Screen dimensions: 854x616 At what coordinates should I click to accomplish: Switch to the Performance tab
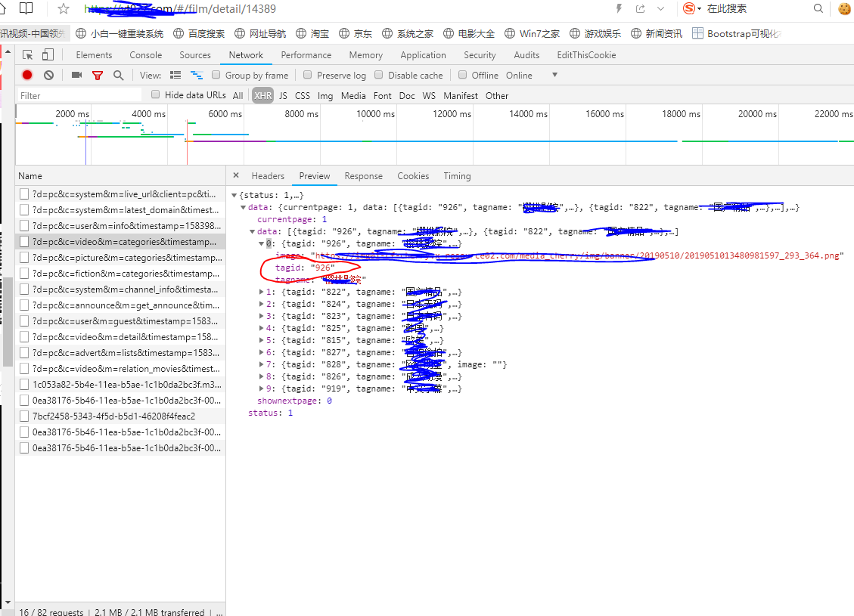pyautogui.click(x=306, y=55)
